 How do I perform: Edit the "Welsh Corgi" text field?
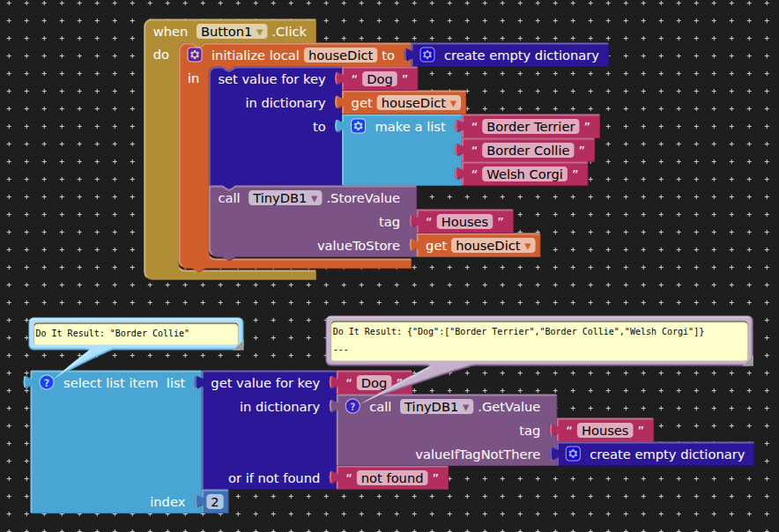[x=524, y=174]
